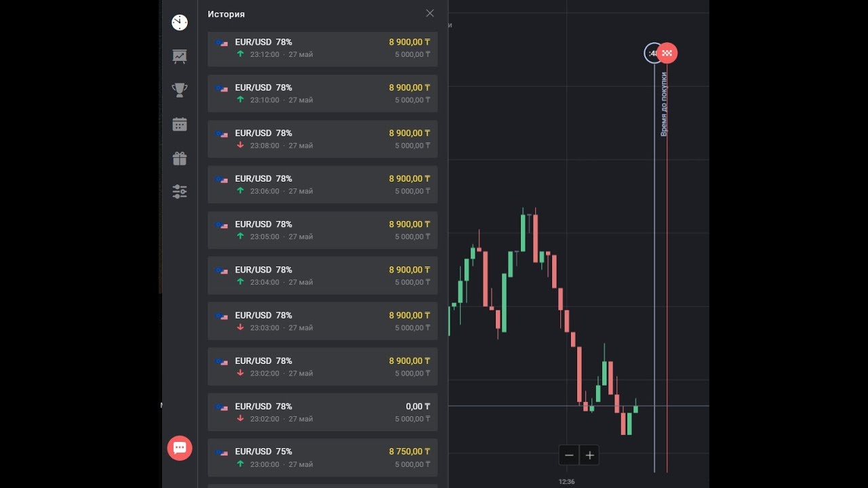Click the История panel title
Image resolution: width=868 pixels, height=488 pixels.
tap(226, 14)
